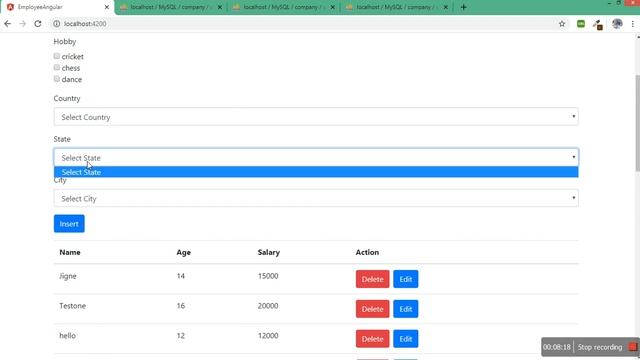
Task: Click the Hobby label
Action: coord(64,41)
